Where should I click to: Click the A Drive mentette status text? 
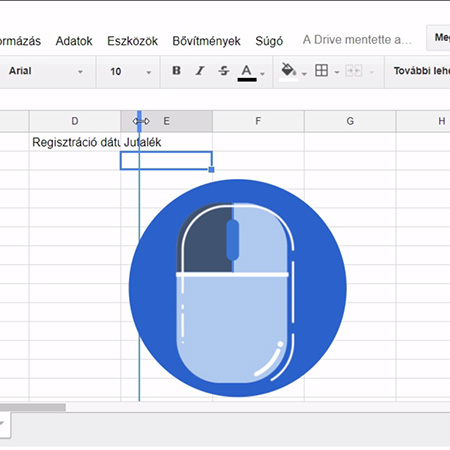357,40
